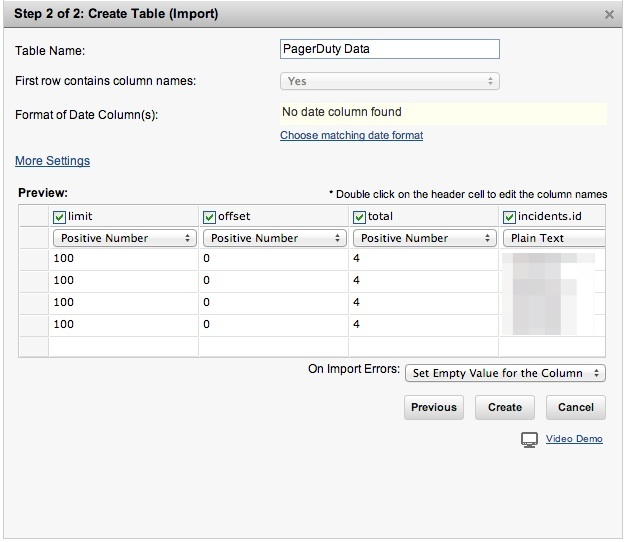Open the total column data type dropdown
The height and width of the screenshot is (542, 625).
pyautogui.click(x=423, y=238)
